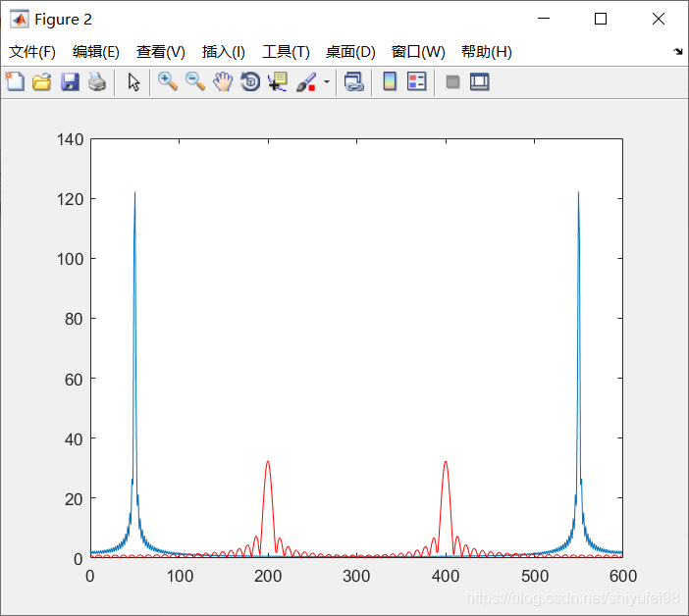Viewport: 689px width, 616px height.
Task: Save the figure with the floppy disk icon
Action: pos(70,82)
